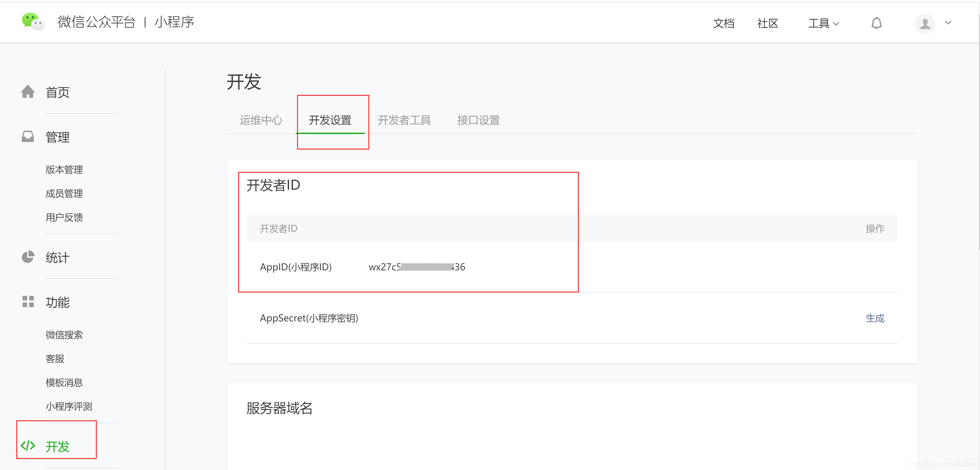Click the 操作 column header
Viewport: 980px width, 470px height.
[875, 229]
